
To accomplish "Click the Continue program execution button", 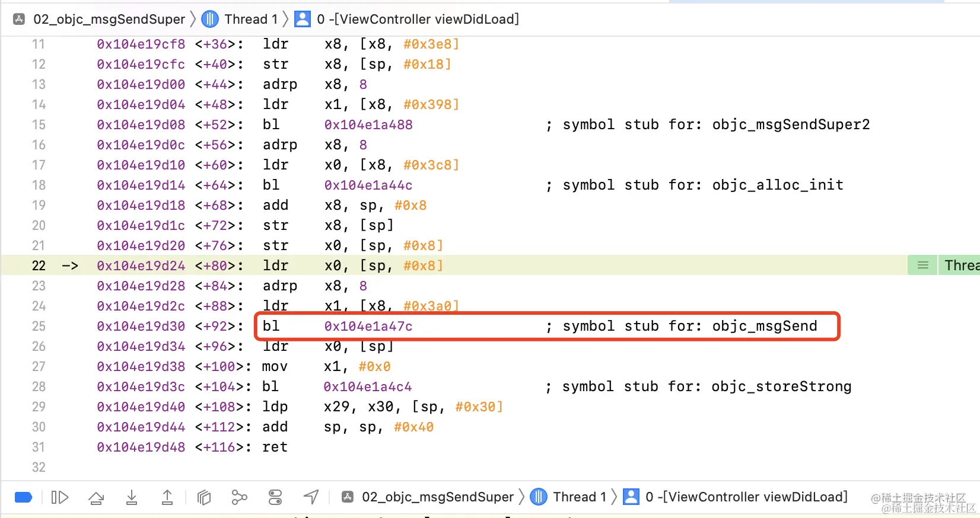I will 60,497.
